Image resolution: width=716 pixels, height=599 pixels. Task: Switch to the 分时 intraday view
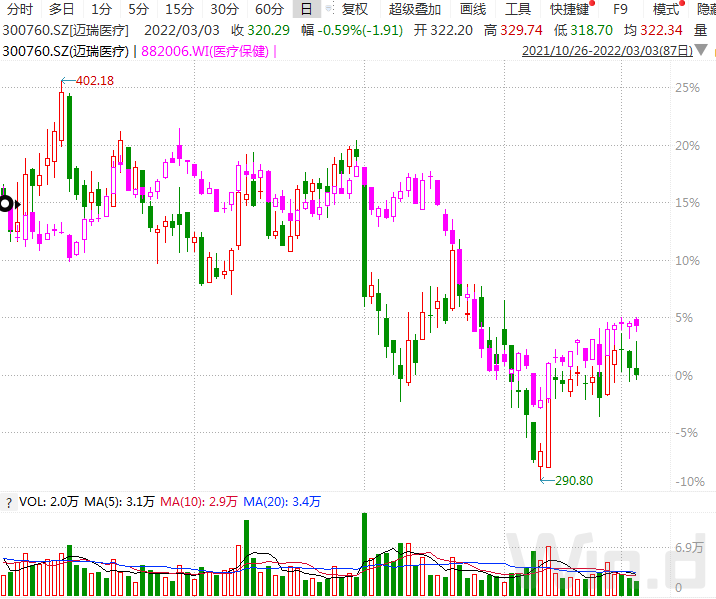[20, 9]
